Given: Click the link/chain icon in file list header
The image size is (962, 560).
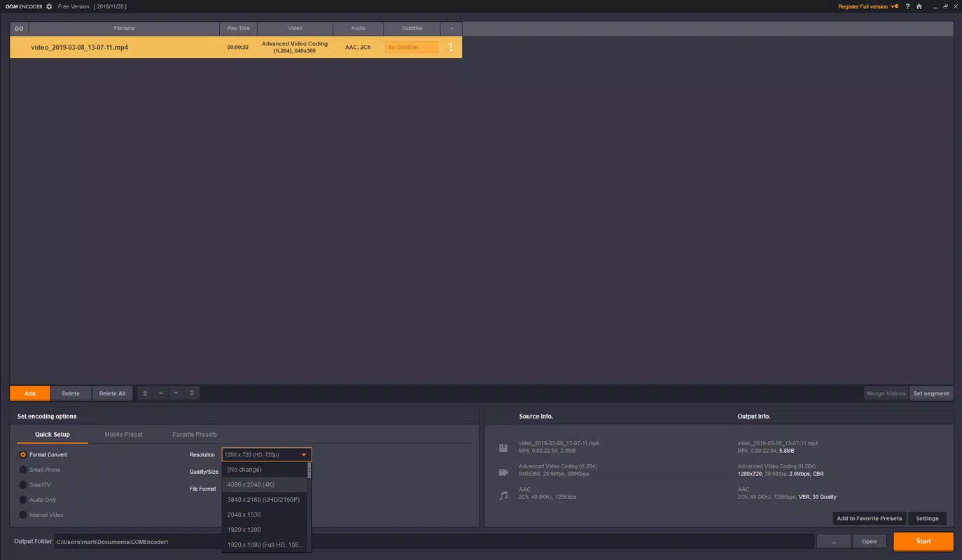Looking at the screenshot, I should coord(20,29).
